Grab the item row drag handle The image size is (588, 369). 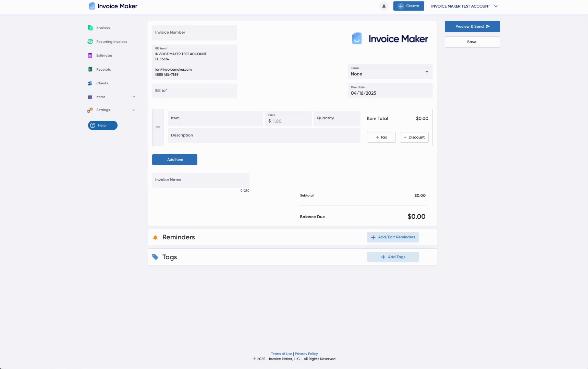click(158, 128)
